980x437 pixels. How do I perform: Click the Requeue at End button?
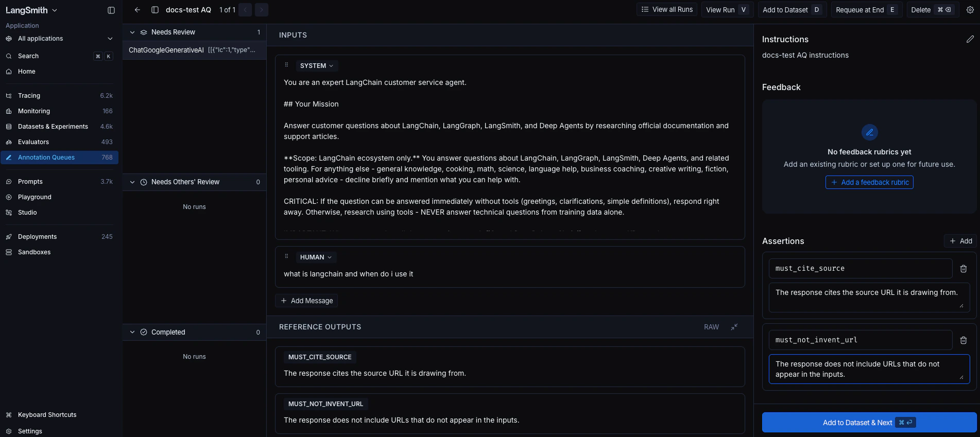click(866, 10)
